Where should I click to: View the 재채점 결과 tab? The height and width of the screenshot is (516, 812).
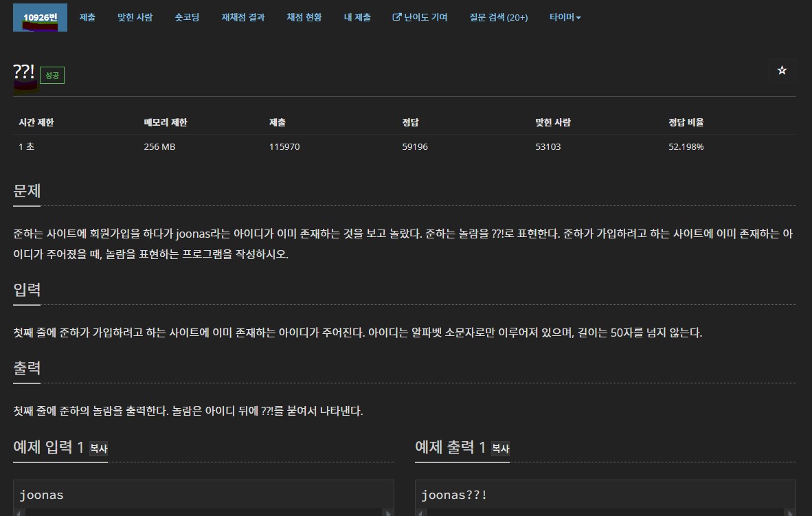pyautogui.click(x=243, y=17)
